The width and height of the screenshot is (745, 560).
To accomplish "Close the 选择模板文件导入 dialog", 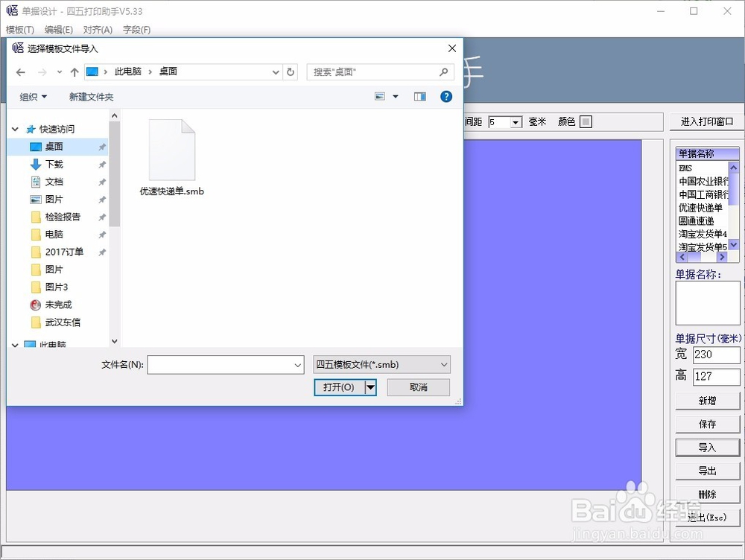I will pos(452,48).
